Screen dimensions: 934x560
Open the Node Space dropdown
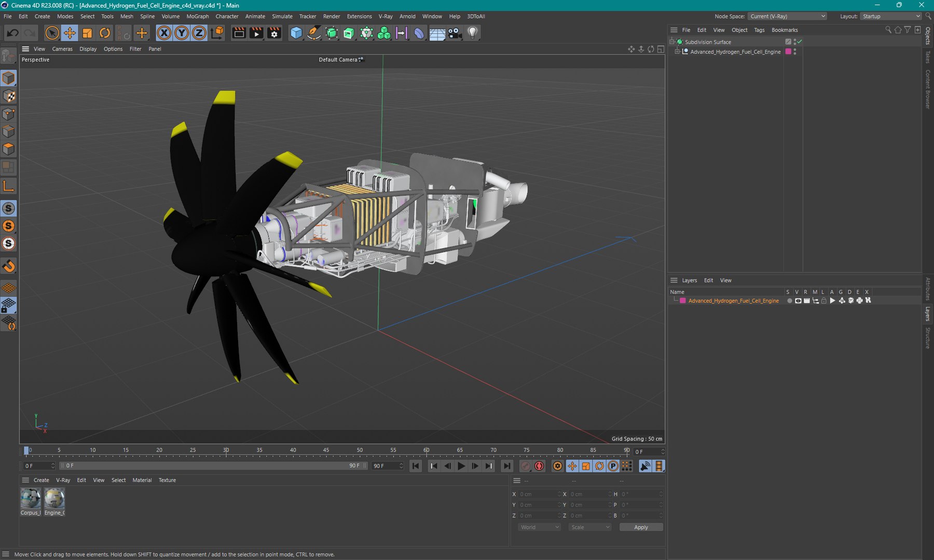click(787, 16)
